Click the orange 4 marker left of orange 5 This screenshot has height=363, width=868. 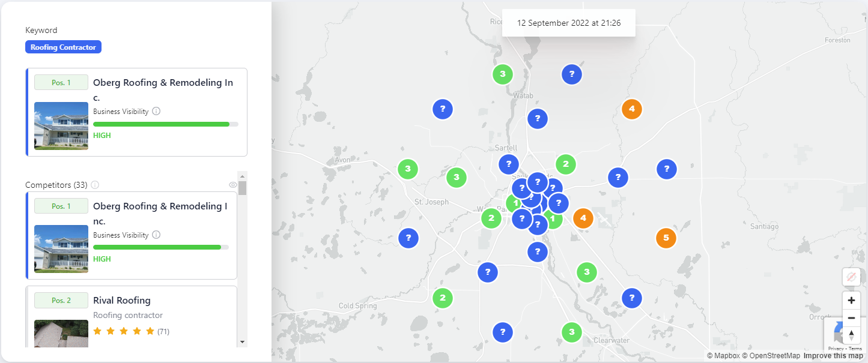[x=583, y=218]
